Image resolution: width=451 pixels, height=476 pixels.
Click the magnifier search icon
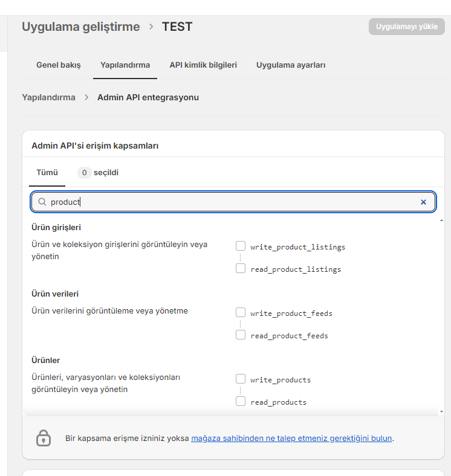tap(42, 202)
